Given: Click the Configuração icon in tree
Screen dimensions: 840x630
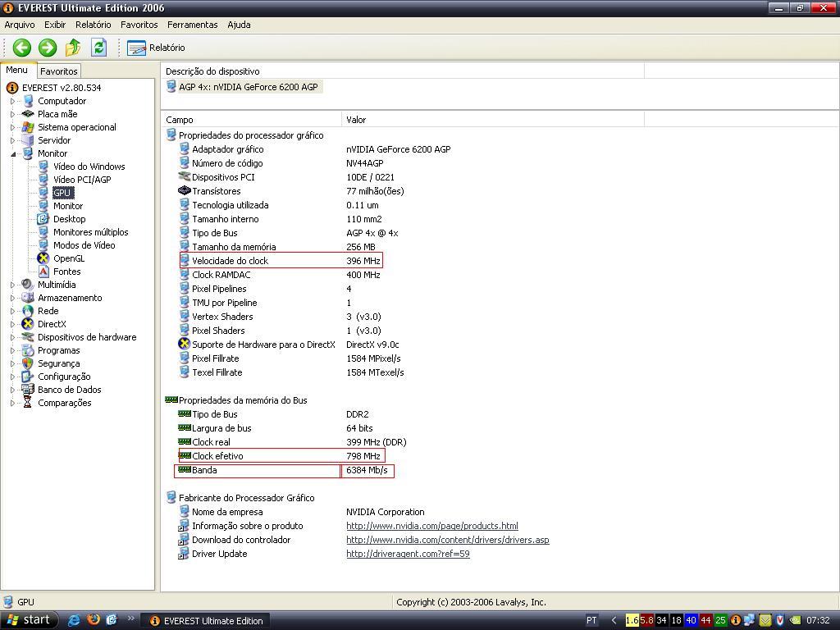Looking at the screenshot, I should click(x=27, y=377).
